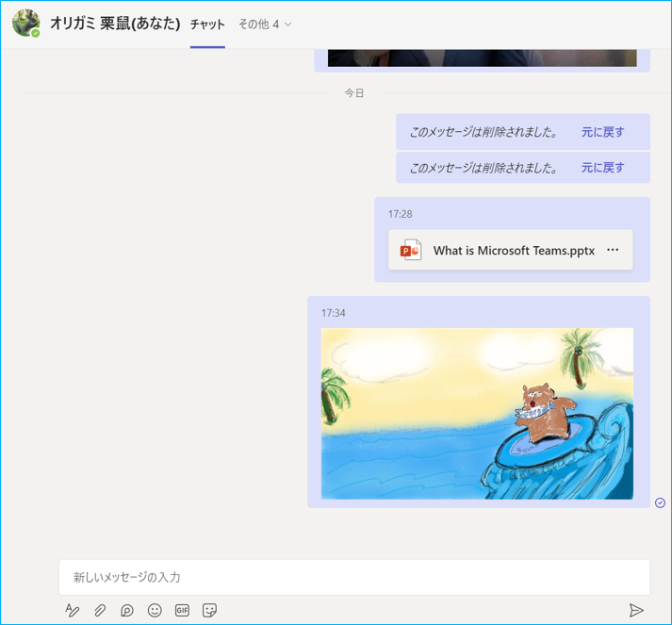Image resolution: width=672 pixels, height=625 pixels.
Task: Click the paperclip attach file icon
Action: [100, 611]
